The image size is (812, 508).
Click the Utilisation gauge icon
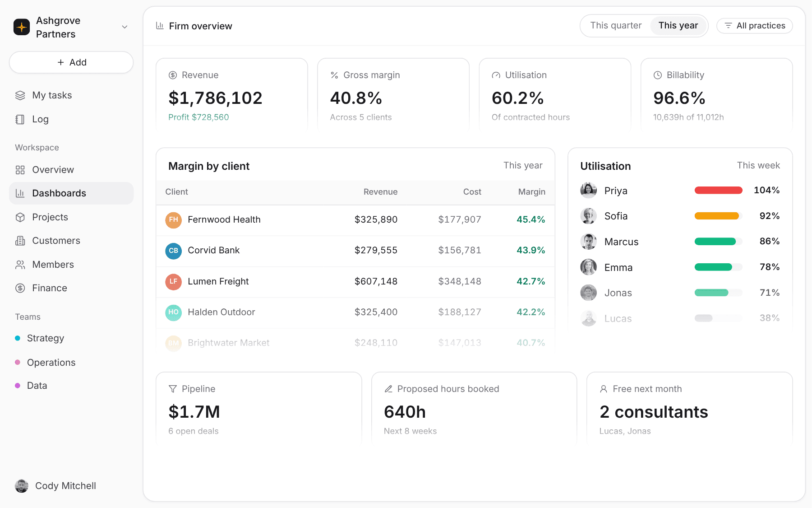[496, 75]
